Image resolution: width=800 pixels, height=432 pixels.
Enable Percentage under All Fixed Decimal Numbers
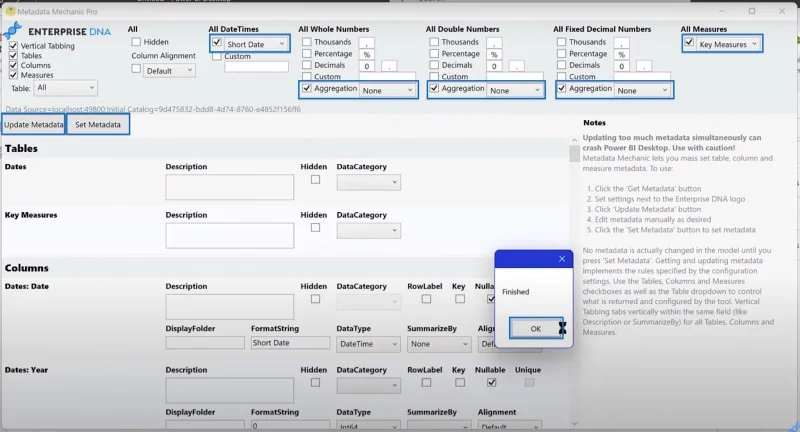[562, 54]
